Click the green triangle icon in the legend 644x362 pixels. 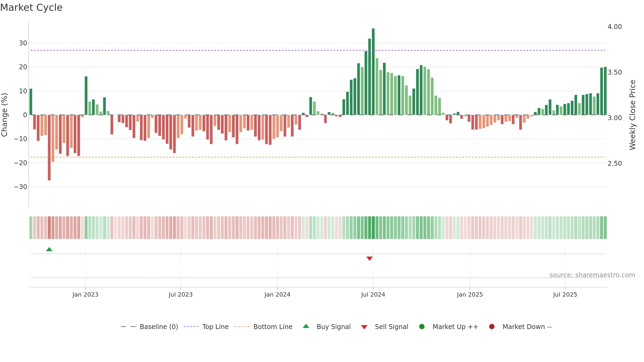point(306,326)
